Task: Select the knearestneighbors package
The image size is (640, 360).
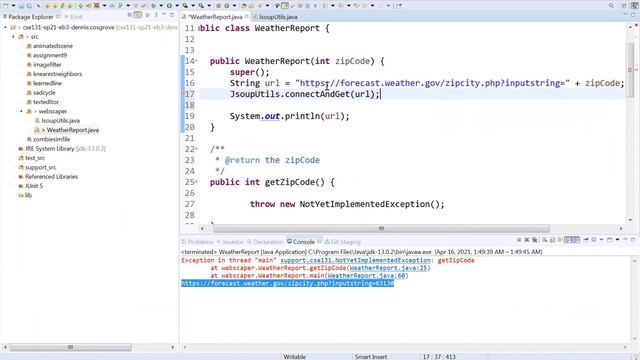Action: [54, 74]
